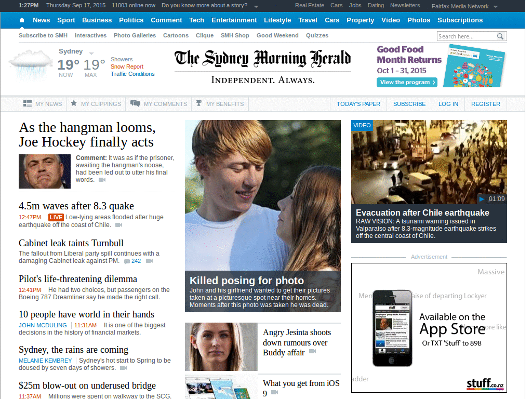Click the video icon after Cabinet leak comments count

coord(149,261)
